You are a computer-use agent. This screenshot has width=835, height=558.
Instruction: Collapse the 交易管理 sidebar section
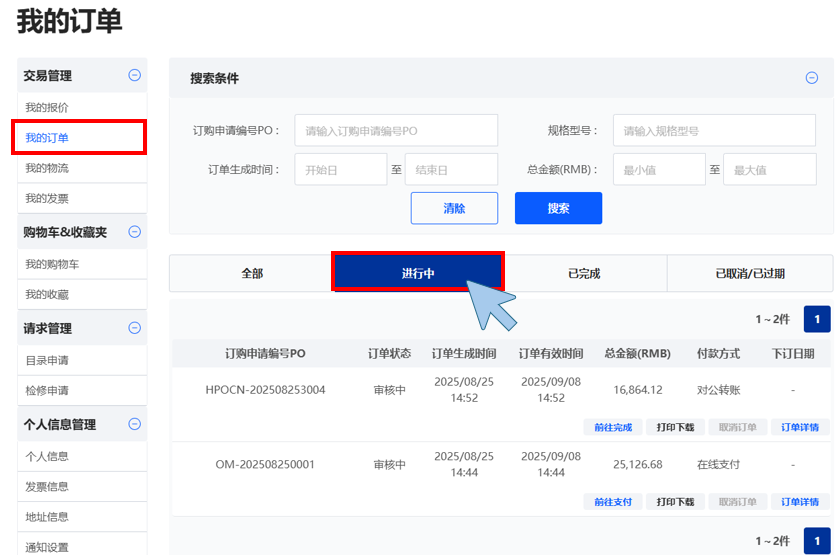tap(135, 75)
